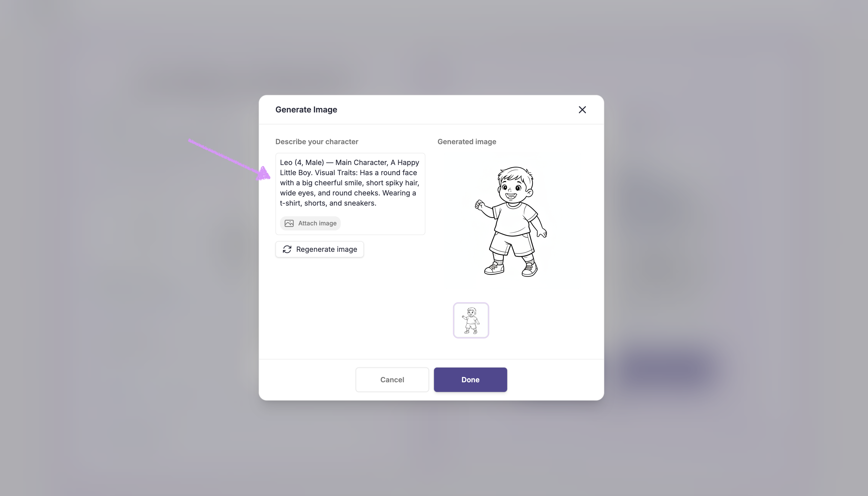Click the circular arrows regenerate icon

[287, 249]
